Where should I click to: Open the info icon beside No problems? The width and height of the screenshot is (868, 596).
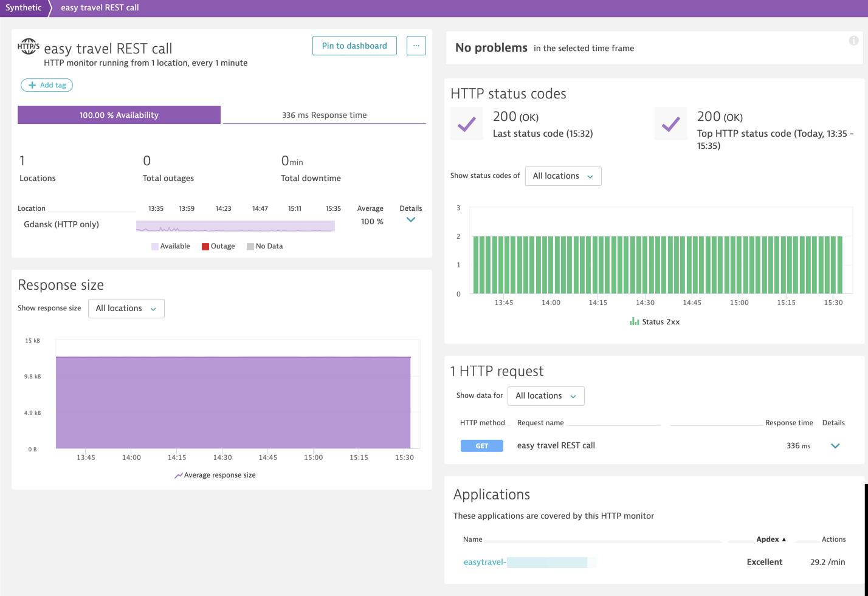(853, 41)
